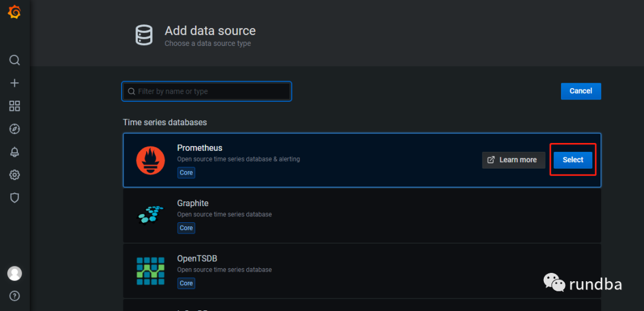The image size is (644, 311).
Task: Click the Graphite logo icon
Action: tap(150, 214)
